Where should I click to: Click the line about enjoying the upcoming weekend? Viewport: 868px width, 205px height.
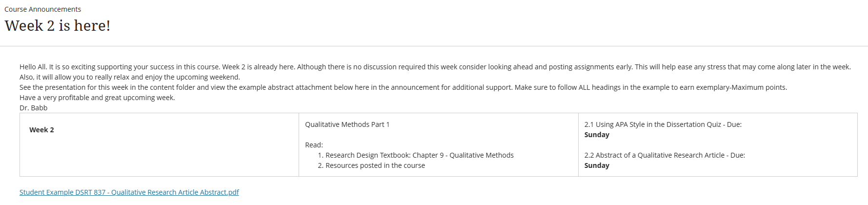[x=130, y=77]
